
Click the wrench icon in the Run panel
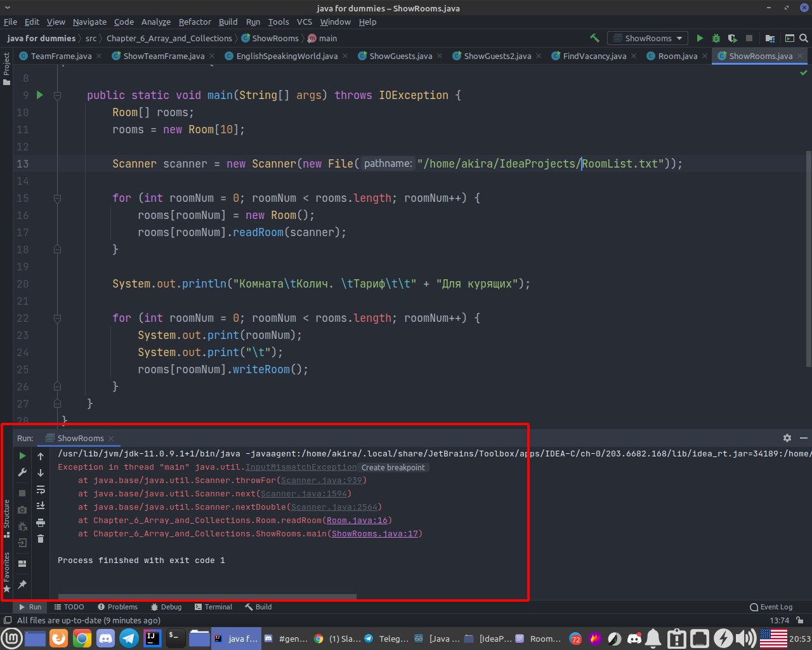click(22, 473)
